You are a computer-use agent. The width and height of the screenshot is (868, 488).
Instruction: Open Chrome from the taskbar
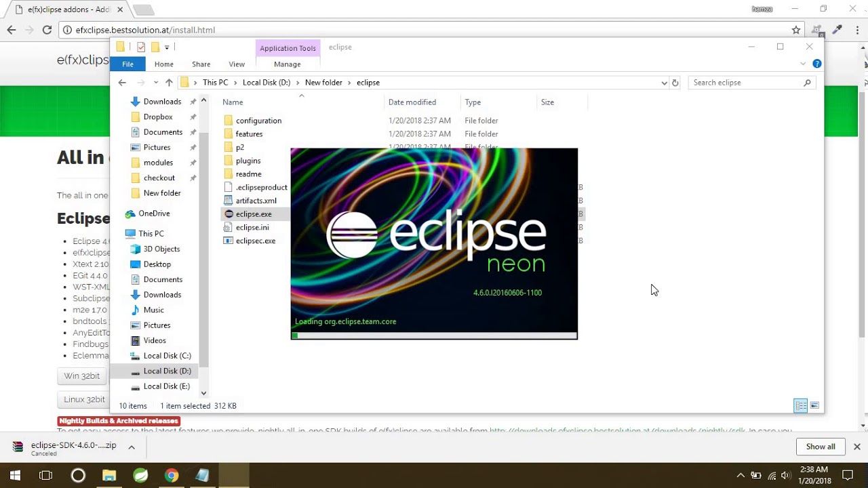[x=172, y=475]
